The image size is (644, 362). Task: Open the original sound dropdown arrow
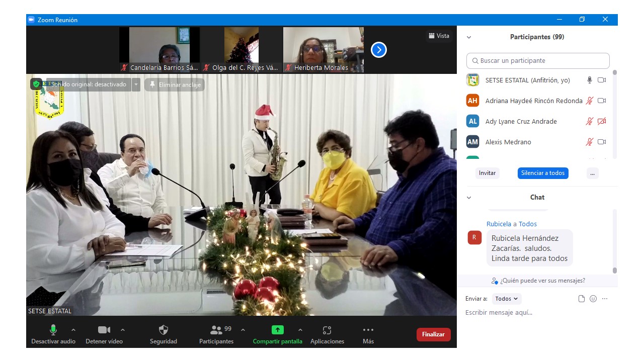(x=136, y=84)
